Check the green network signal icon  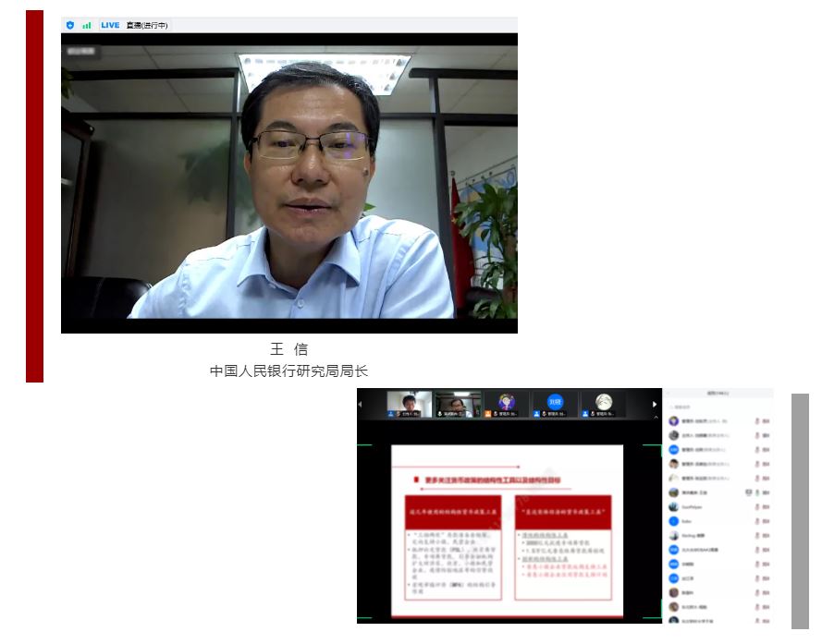pos(87,25)
